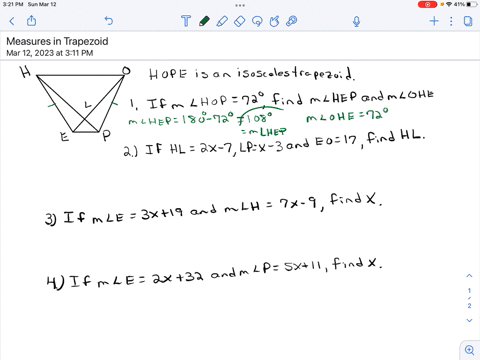Tap the Wi-Fi status icon
The width and height of the screenshot is (480, 360).
(449, 4)
